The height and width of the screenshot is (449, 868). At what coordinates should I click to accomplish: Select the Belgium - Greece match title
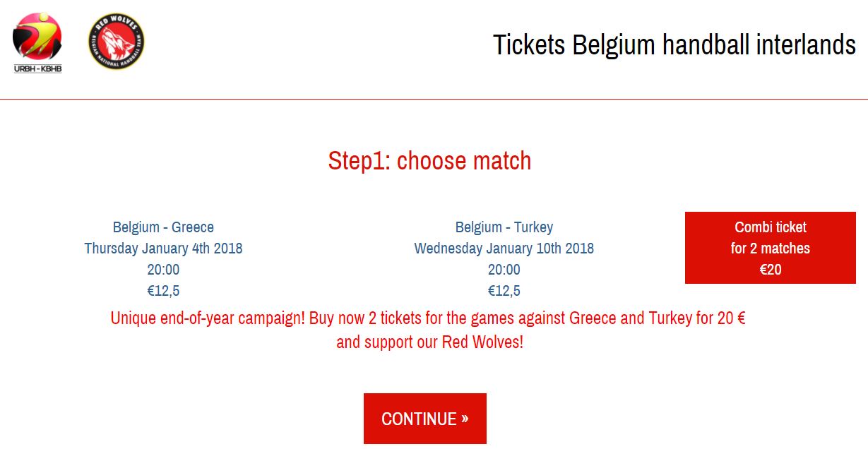click(163, 227)
